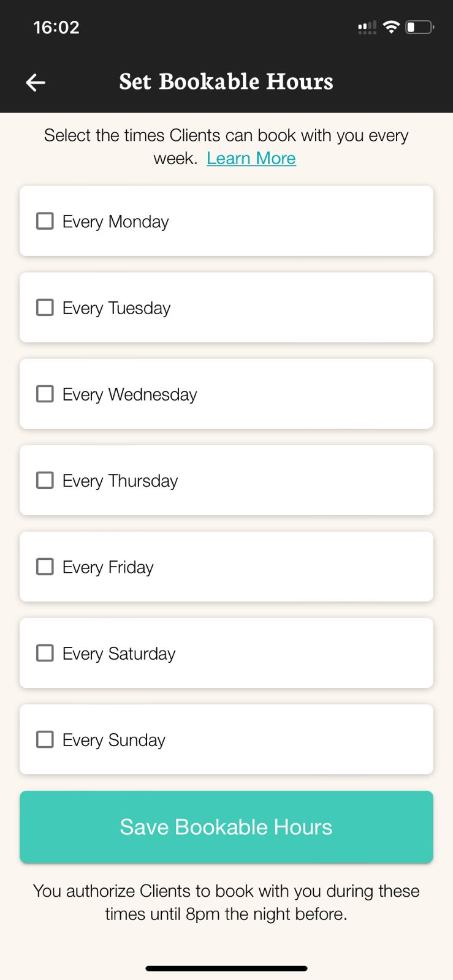
Task: Tap the Wi-Fi status icon
Action: (391, 27)
